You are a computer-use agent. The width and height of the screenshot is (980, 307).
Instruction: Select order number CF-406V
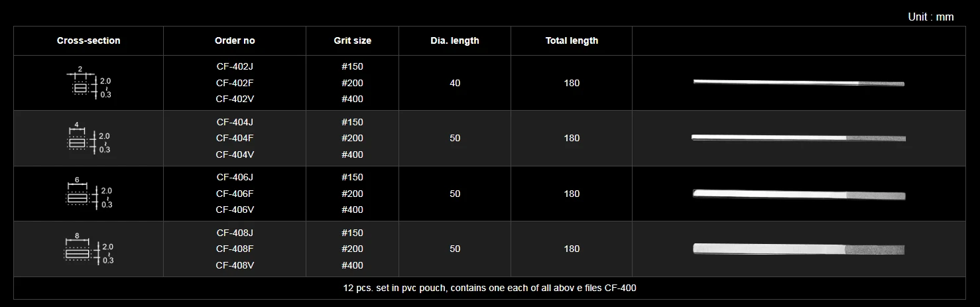pos(235,210)
